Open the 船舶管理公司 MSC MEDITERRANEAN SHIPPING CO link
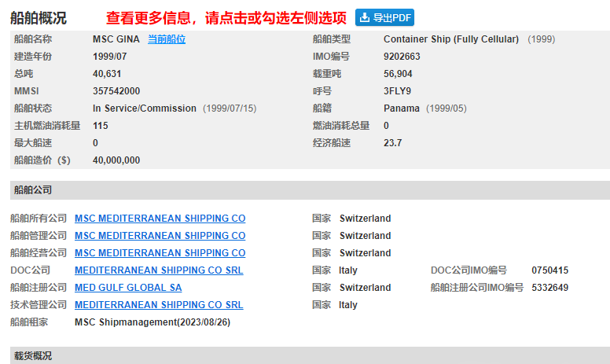Image resolution: width=610 pixels, height=364 pixels. [160, 236]
